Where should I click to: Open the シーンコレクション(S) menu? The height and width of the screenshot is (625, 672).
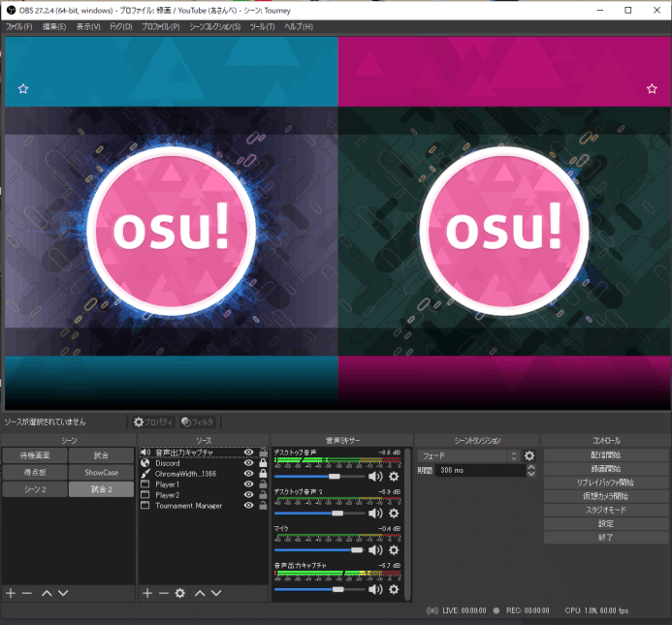(215, 26)
